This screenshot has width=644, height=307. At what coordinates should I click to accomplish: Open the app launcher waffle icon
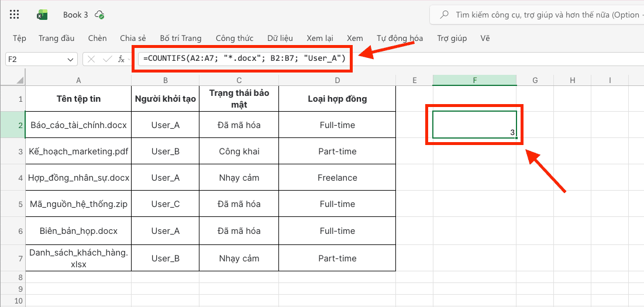(15, 15)
